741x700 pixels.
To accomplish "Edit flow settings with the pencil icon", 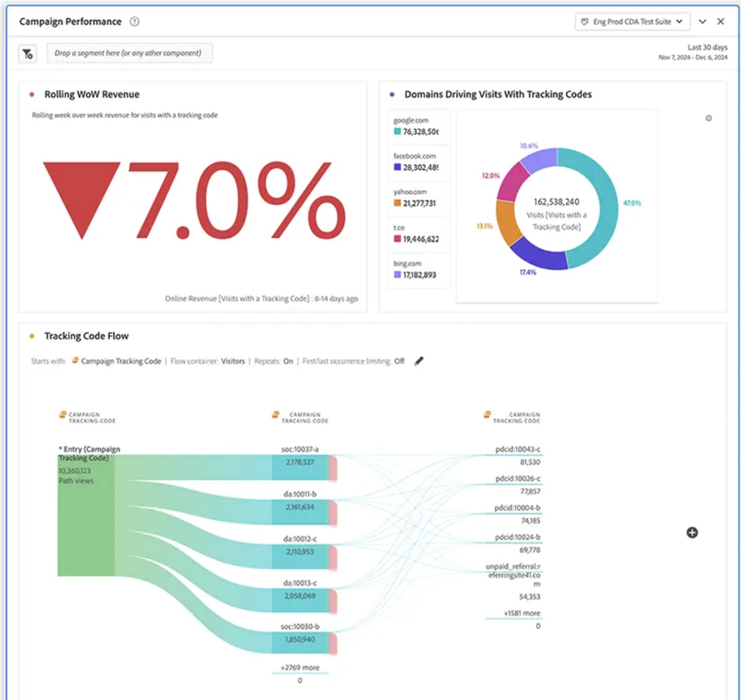I will click(418, 361).
